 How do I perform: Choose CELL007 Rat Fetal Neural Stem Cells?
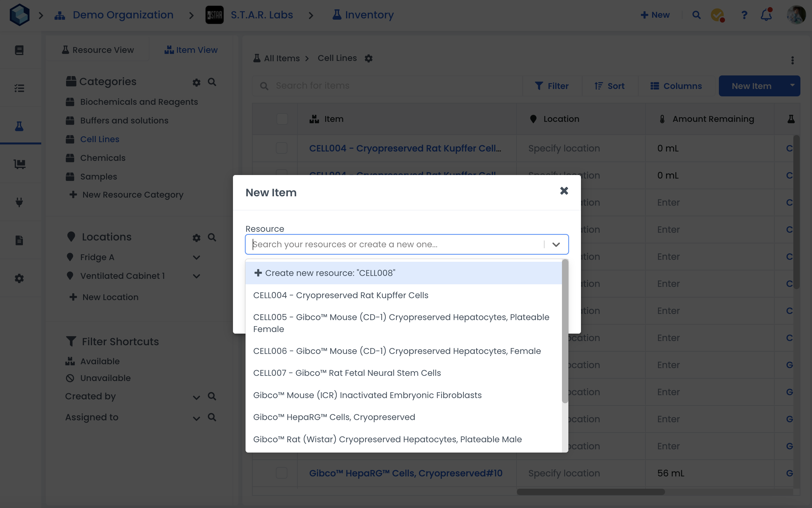347,373
